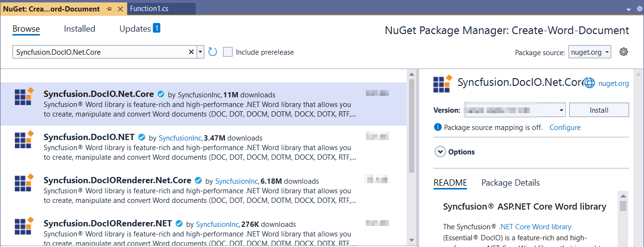Click package list scrollbar up arrow

point(411,74)
